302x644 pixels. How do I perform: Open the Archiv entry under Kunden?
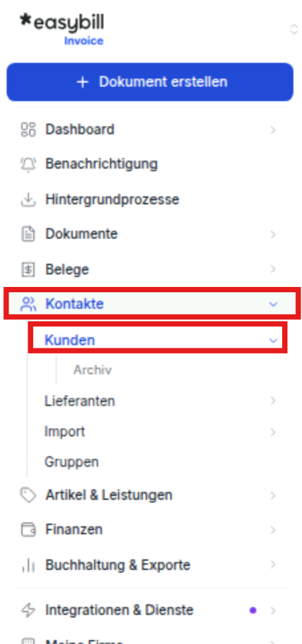[x=93, y=370]
